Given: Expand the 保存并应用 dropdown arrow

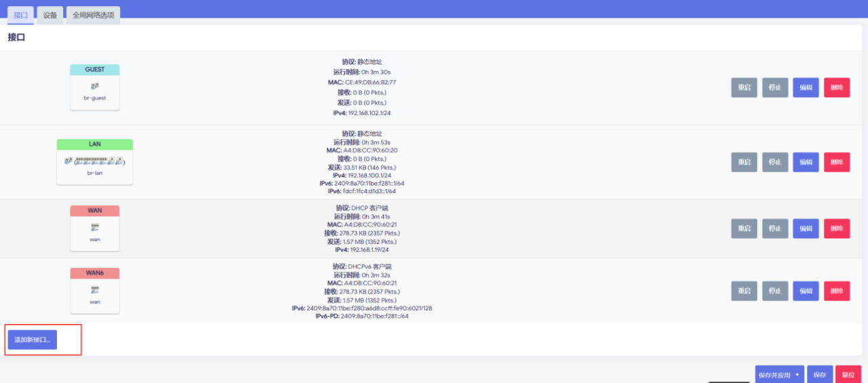Looking at the screenshot, I should (797, 375).
